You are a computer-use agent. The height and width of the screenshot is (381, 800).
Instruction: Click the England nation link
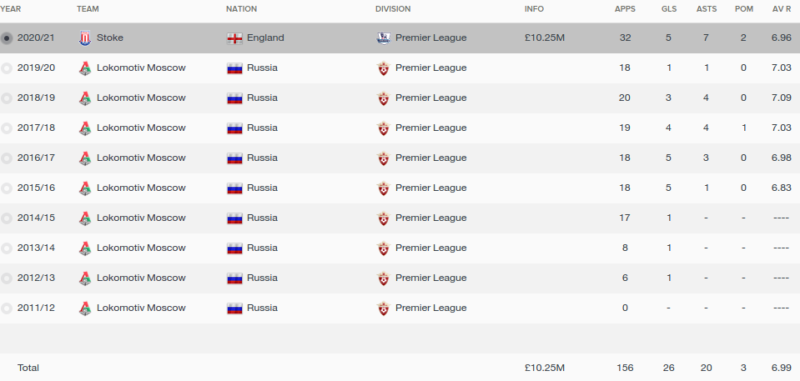point(265,38)
